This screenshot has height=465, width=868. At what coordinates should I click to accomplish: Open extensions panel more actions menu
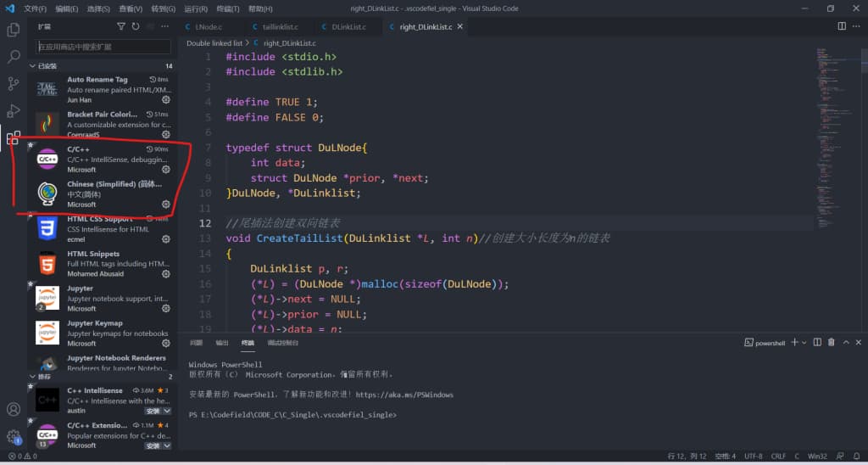click(x=165, y=26)
